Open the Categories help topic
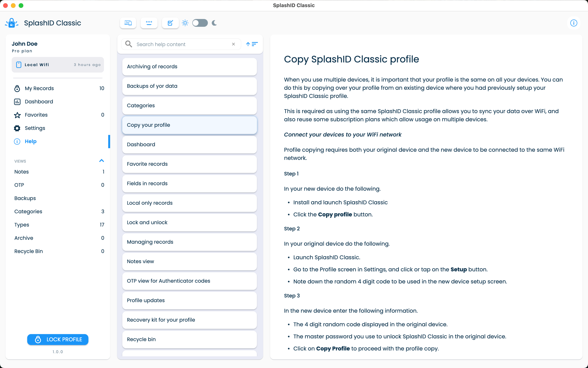Viewport: 588px width, 368px height. pos(189,106)
